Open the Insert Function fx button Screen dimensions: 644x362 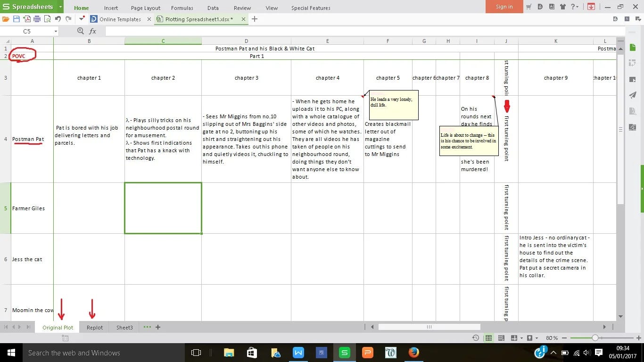point(93,31)
